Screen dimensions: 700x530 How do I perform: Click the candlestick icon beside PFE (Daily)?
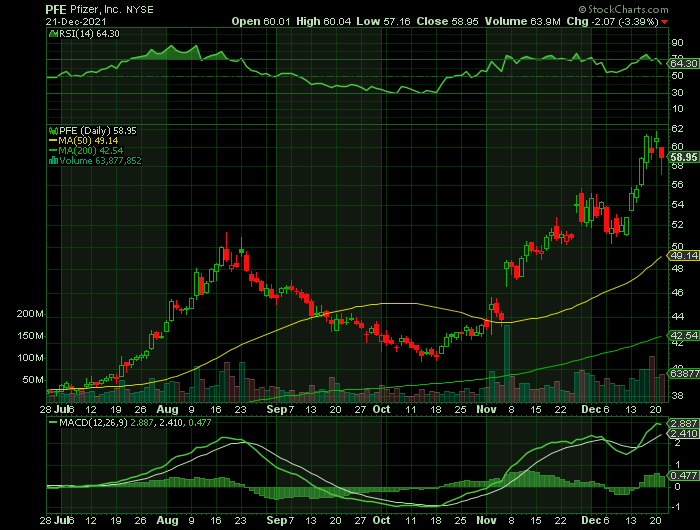point(53,131)
